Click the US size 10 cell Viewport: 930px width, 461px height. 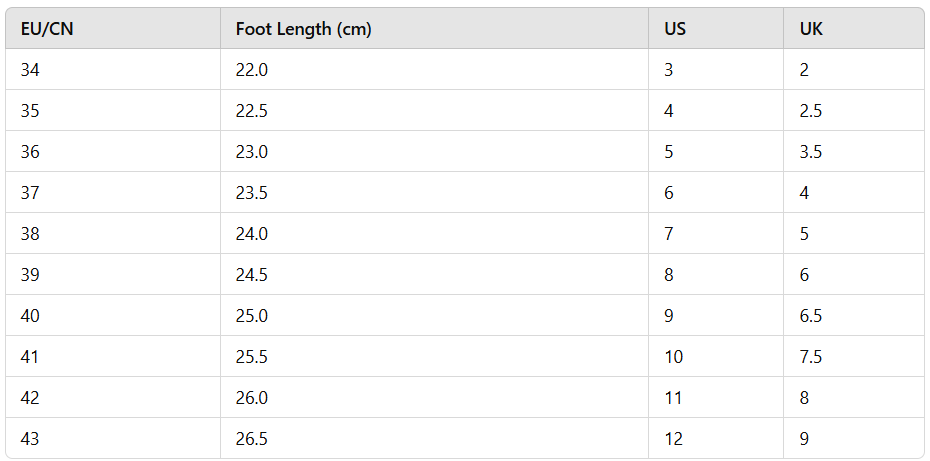coord(673,357)
